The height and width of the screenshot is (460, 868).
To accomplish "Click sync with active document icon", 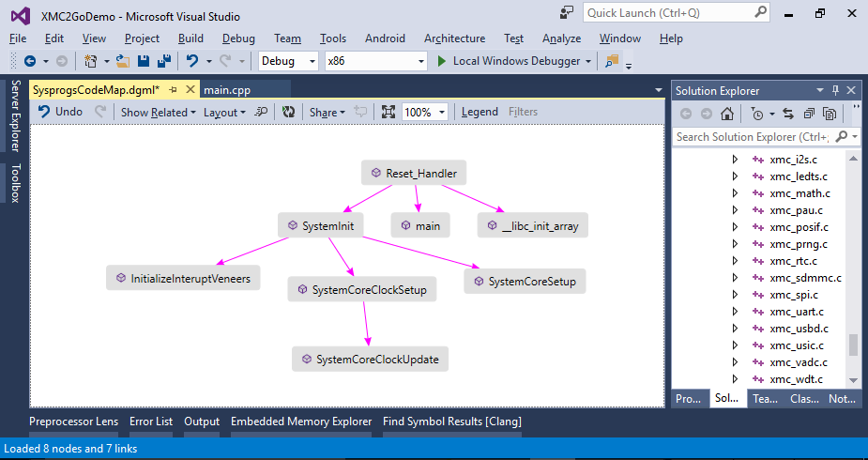I will pyautogui.click(x=788, y=114).
